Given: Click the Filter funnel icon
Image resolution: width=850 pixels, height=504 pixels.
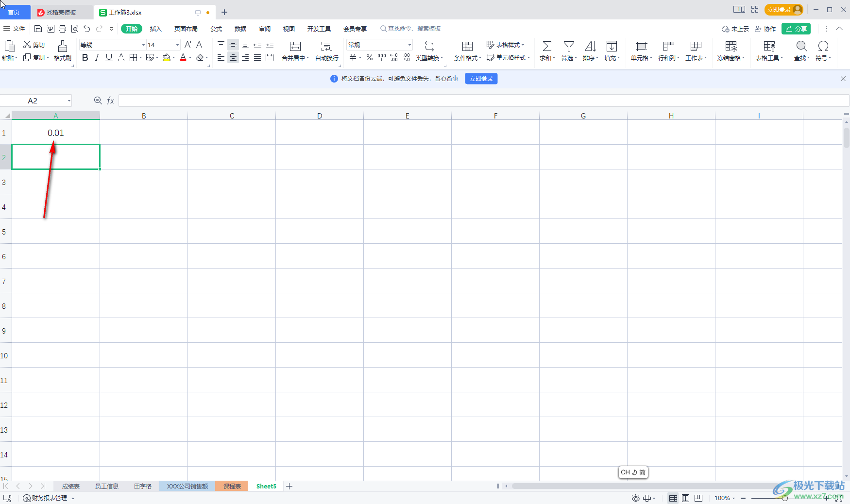Looking at the screenshot, I should point(569,46).
